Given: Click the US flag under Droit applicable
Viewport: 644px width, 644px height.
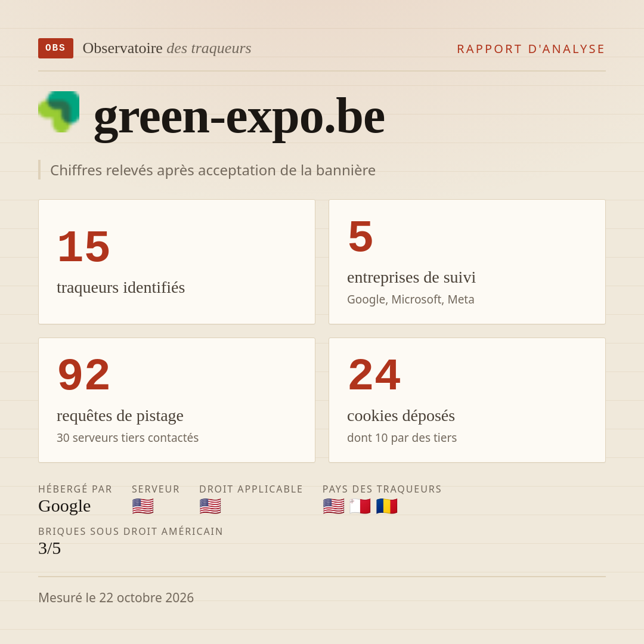Looking at the screenshot, I should coord(210,506).
